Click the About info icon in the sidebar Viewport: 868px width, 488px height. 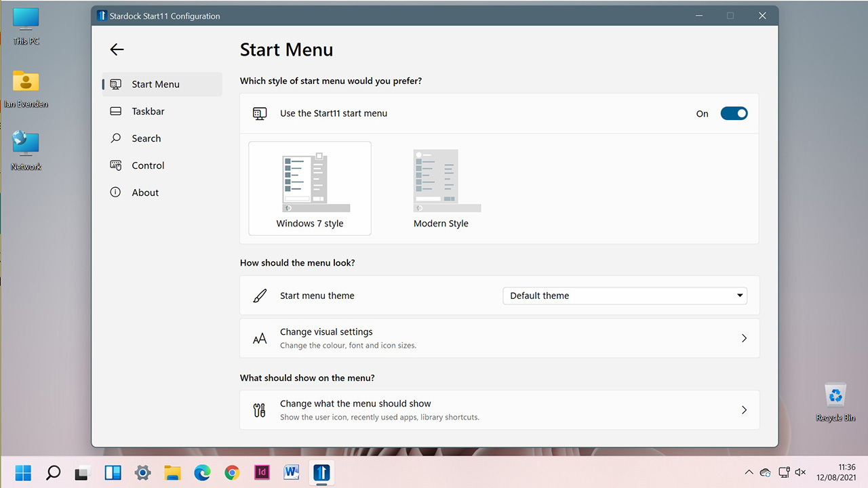(x=115, y=192)
